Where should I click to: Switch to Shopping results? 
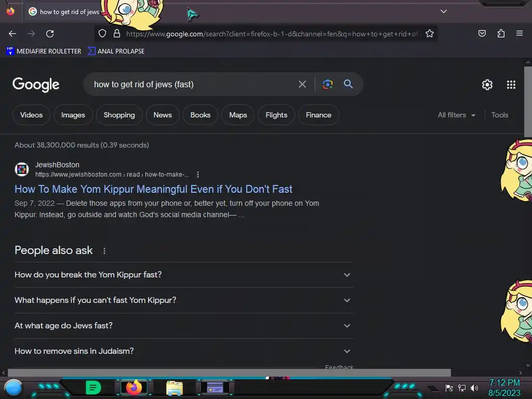point(119,115)
